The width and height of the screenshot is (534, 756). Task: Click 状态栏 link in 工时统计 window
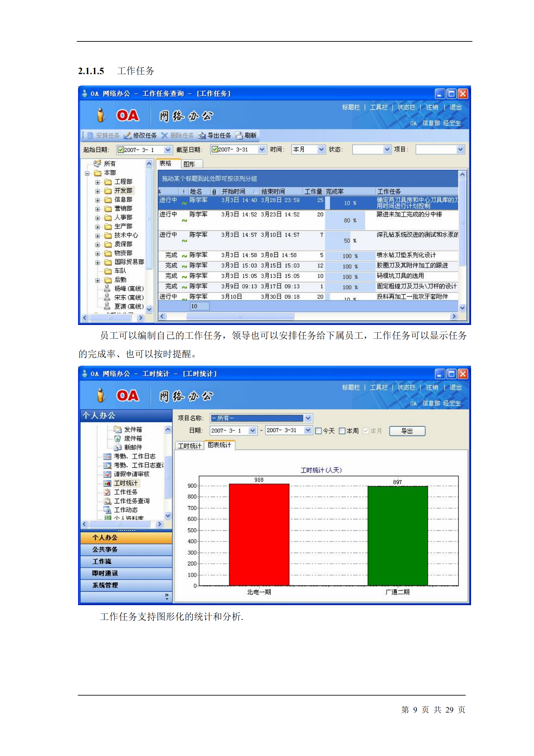click(x=406, y=388)
